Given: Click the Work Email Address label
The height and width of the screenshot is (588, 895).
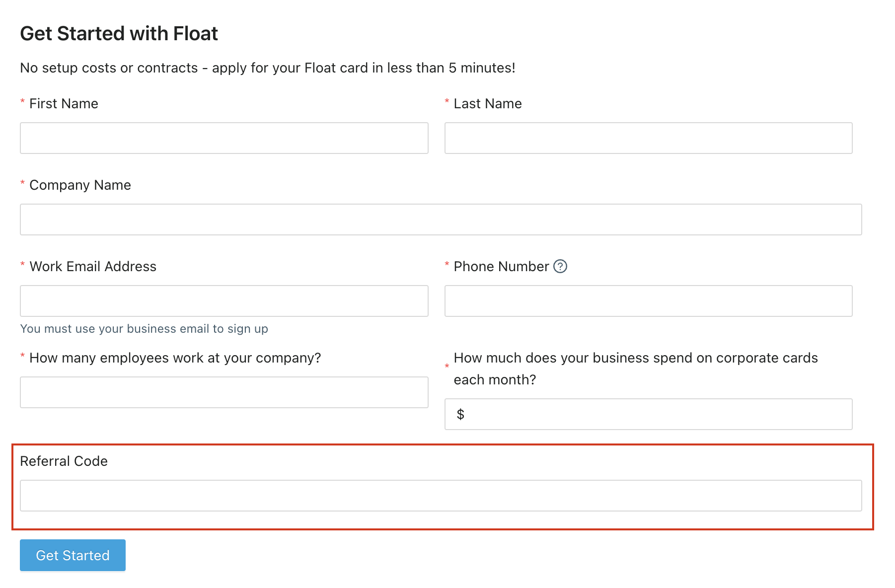Looking at the screenshot, I should point(93,267).
